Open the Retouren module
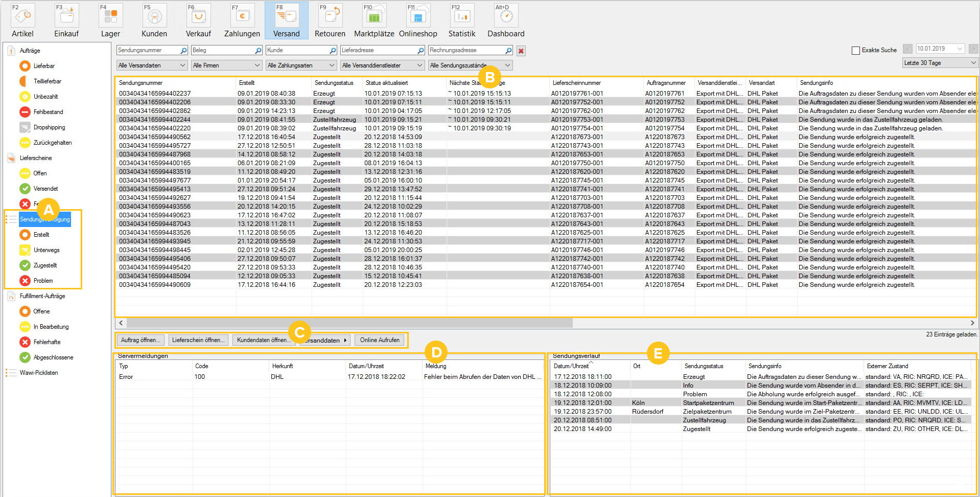The image size is (980, 497). 330,19
